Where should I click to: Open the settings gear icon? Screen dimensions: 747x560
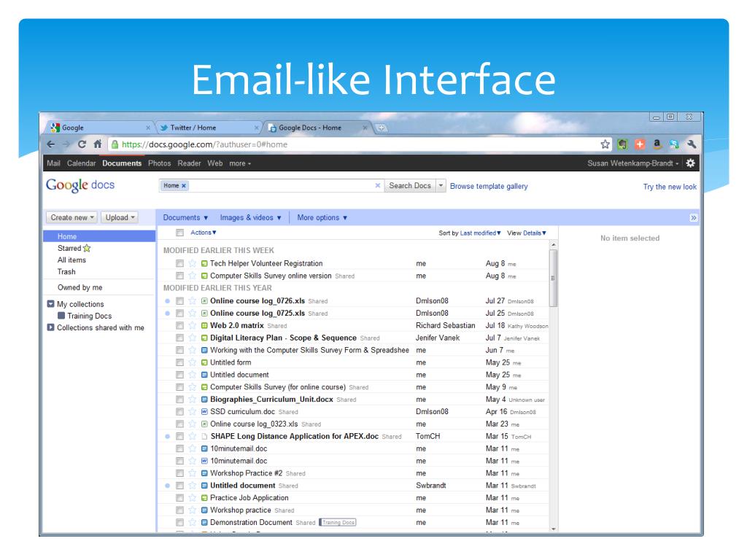(x=690, y=163)
